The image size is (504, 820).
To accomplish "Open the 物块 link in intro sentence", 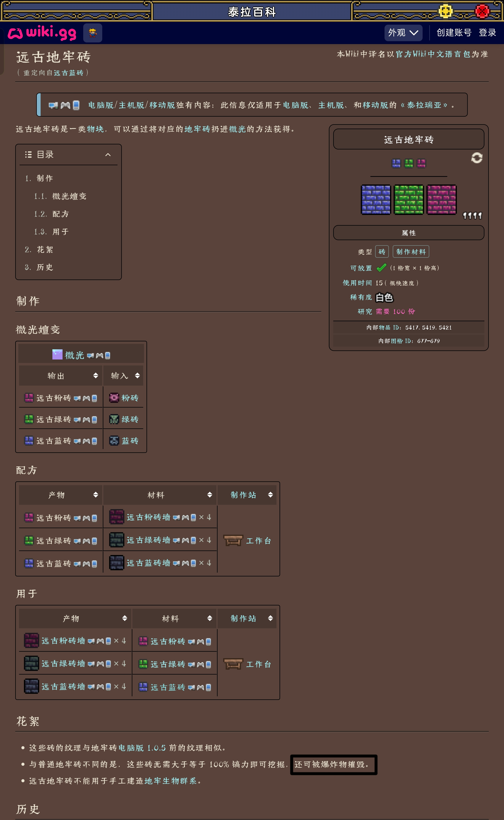I will click(95, 129).
